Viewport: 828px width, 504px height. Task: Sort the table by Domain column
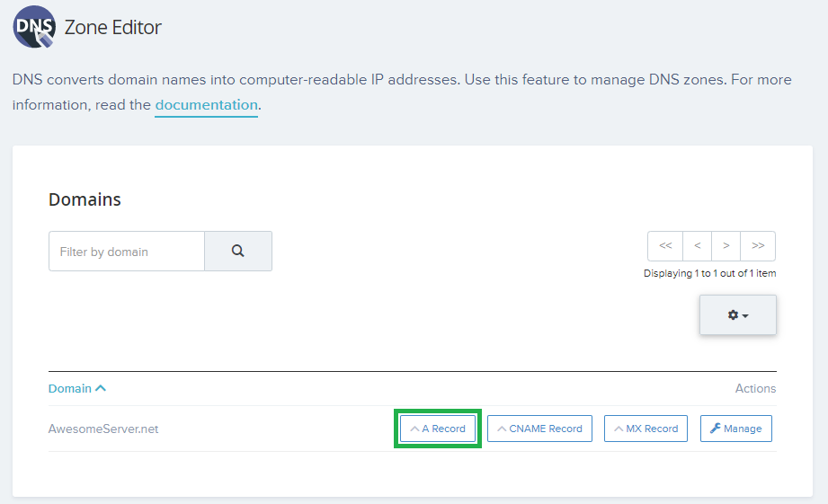[x=77, y=388]
